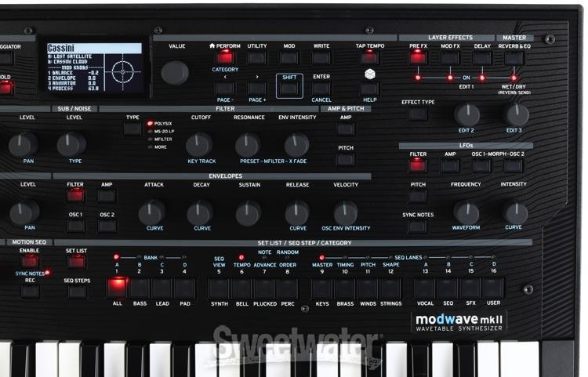Select step button 12 STRINGS category
Screen dimensions: 588x377
390,288
